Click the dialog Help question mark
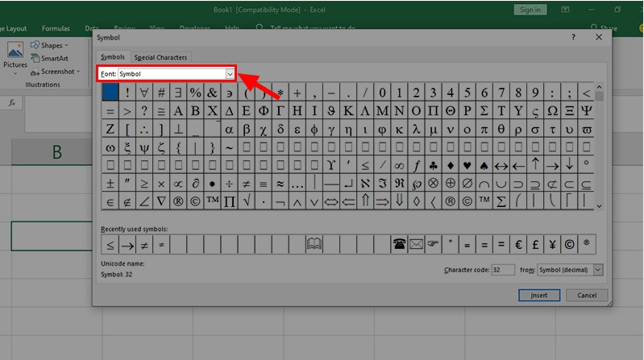Viewport: 644px width, 360px height. click(x=573, y=37)
